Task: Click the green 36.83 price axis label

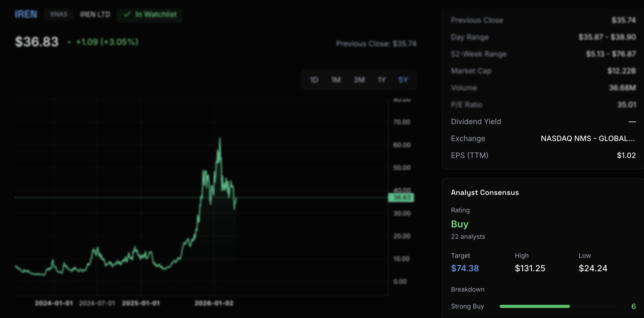Action: pyautogui.click(x=401, y=197)
